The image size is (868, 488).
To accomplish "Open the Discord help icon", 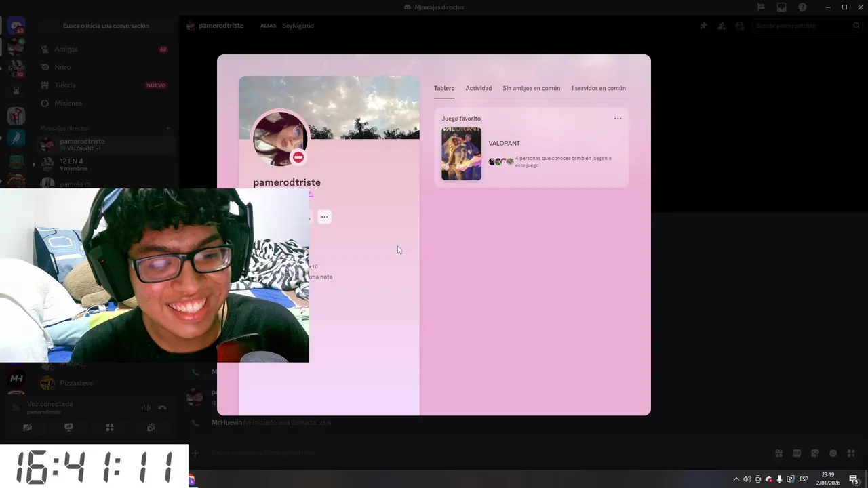I will (x=803, y=7).
